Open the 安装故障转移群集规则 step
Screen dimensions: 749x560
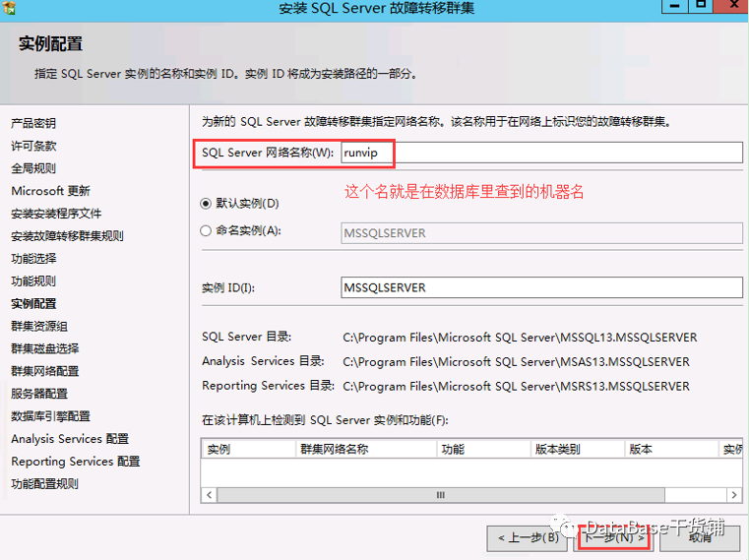click(67, 236)
